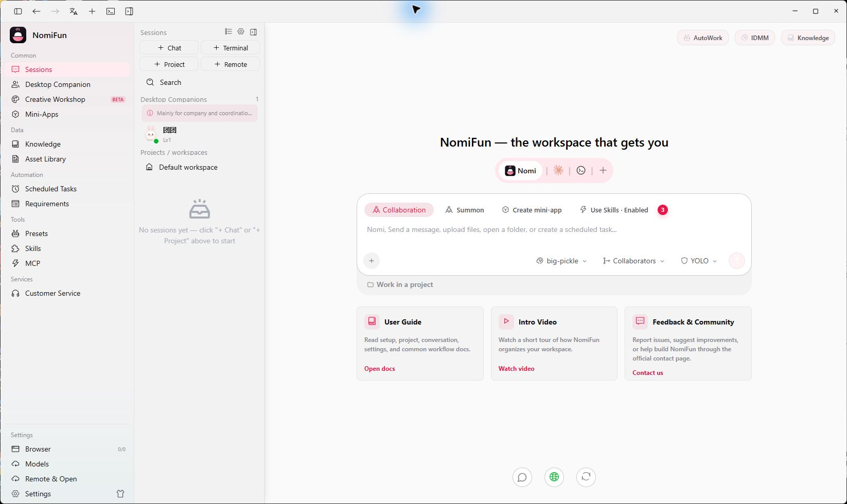The width and height of the screenshot is (847, 504).
Task: Click the Search field in Sessions panel
Action: pos(200,82)
